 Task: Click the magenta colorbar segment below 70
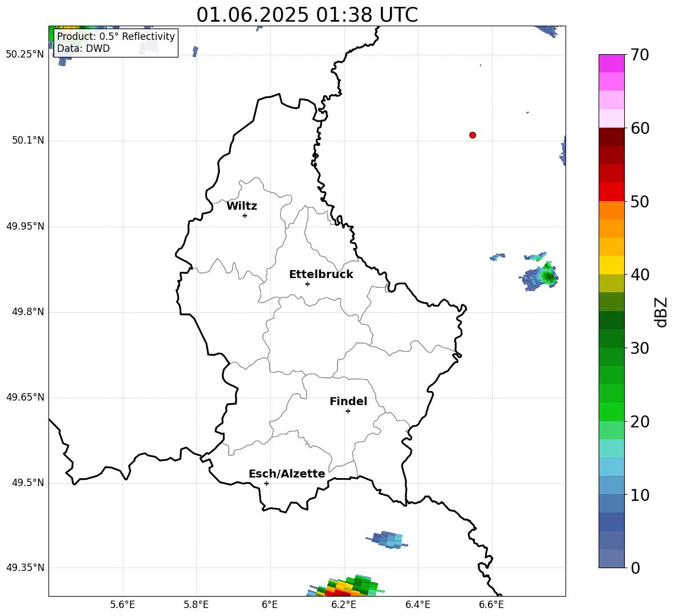tap(611, 64)
